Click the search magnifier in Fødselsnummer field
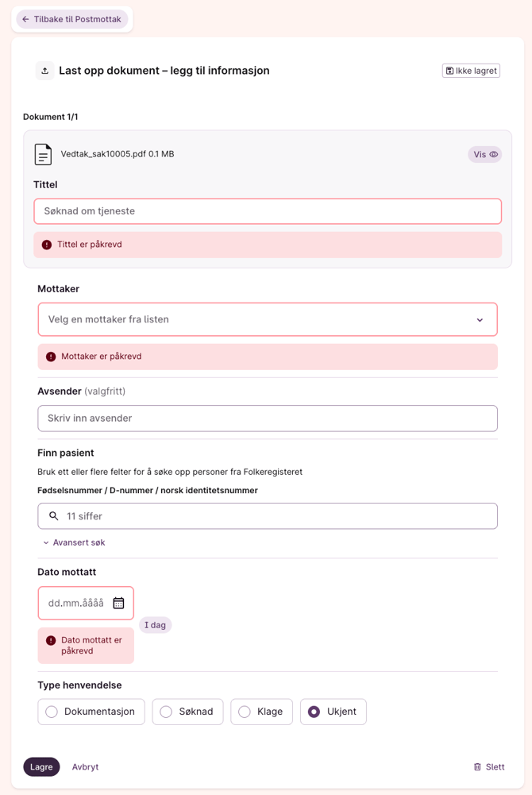This screenshot has height=795, width=532. pyautogui.click(x=54, y=516)
